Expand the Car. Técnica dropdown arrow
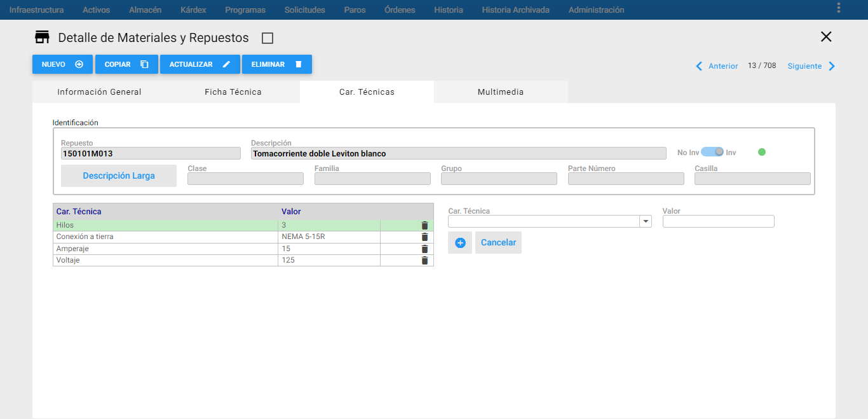 646,221
